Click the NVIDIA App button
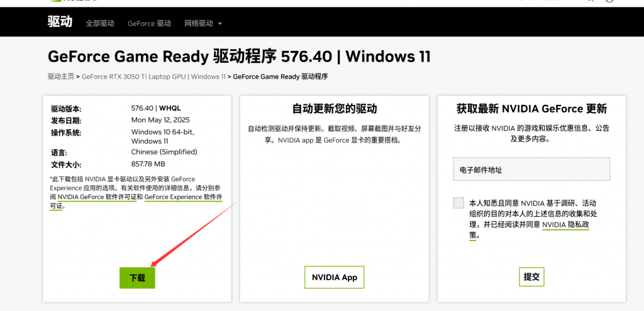This screenshot has width=644, height=311. click(334, 277)
